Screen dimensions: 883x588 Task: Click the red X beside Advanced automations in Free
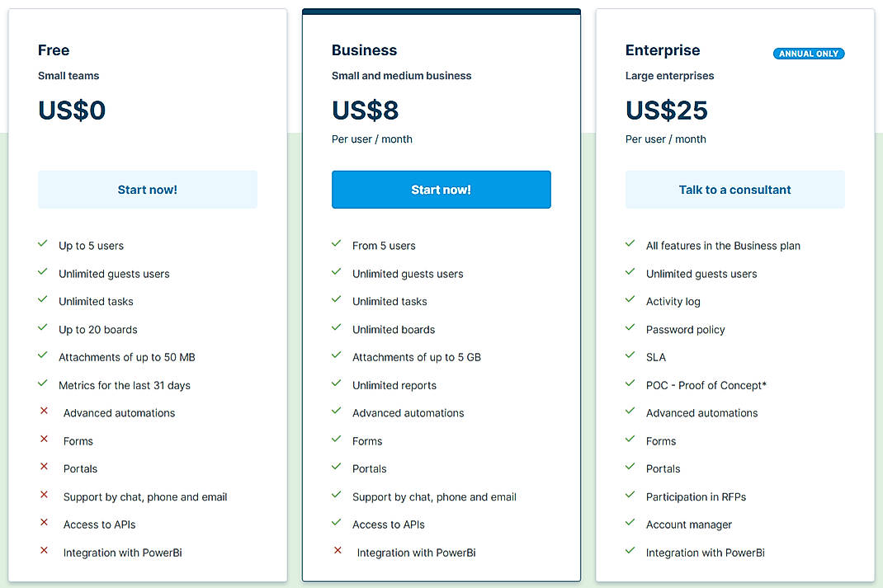click(x=44, y=412)
